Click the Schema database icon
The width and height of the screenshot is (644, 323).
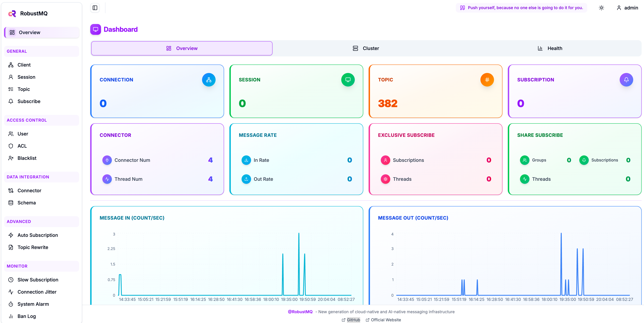pos(11,203)
